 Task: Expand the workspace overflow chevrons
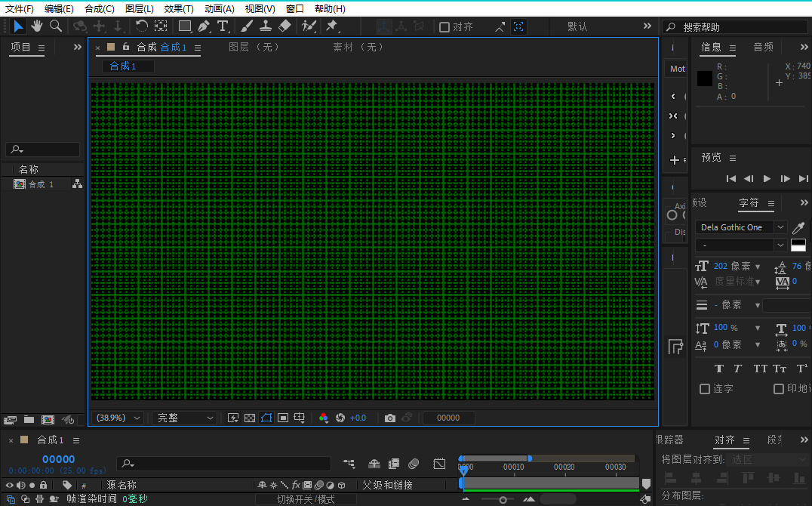pyautogui.click(x=647, y=26)
